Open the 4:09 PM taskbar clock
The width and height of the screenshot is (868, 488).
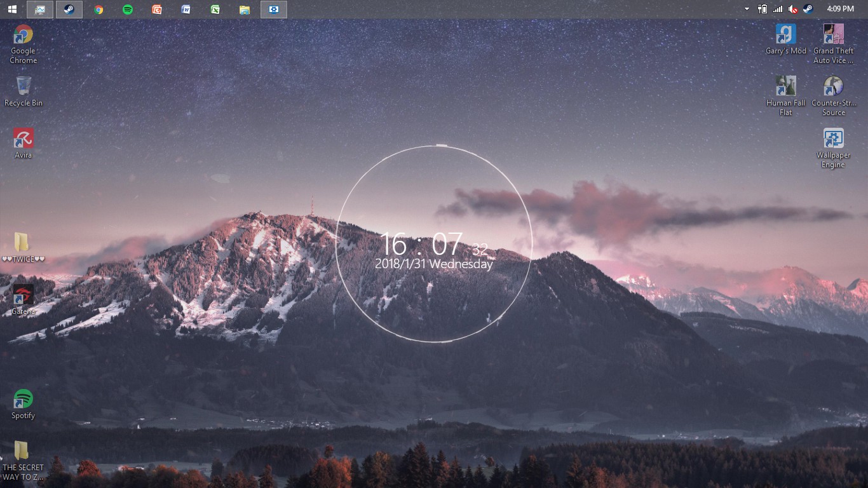click(840, 9)
